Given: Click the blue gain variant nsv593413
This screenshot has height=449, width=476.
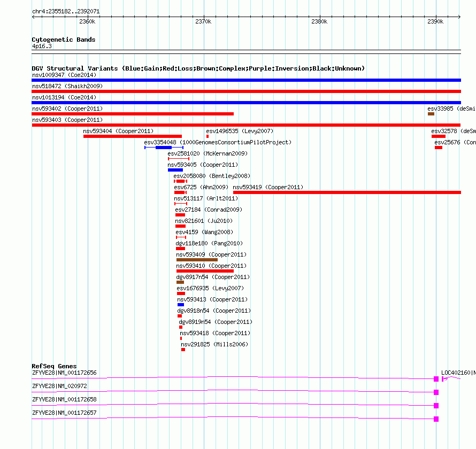Looking at the screenshot, I should [181, 305].
